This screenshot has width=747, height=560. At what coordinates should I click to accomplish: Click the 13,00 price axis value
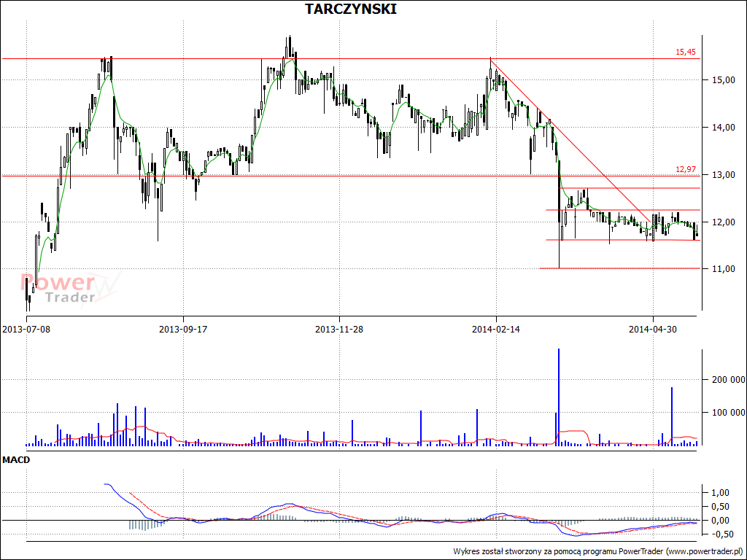723,175
